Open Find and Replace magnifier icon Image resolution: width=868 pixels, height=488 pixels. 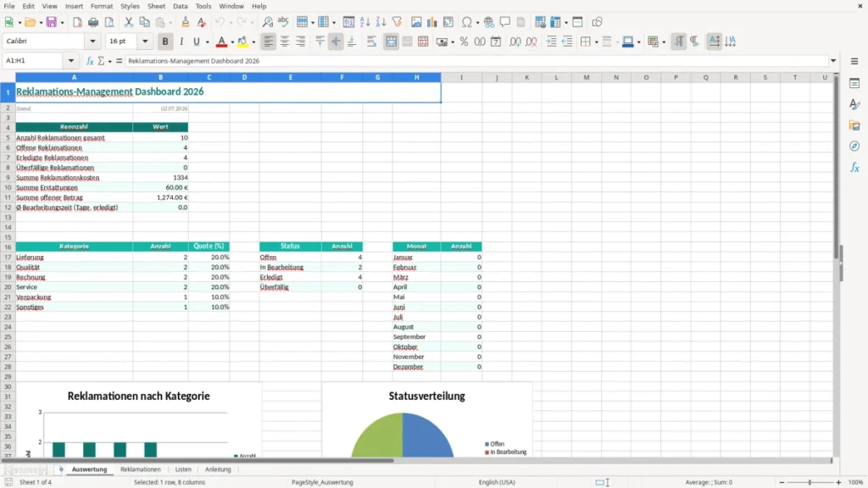267,22
